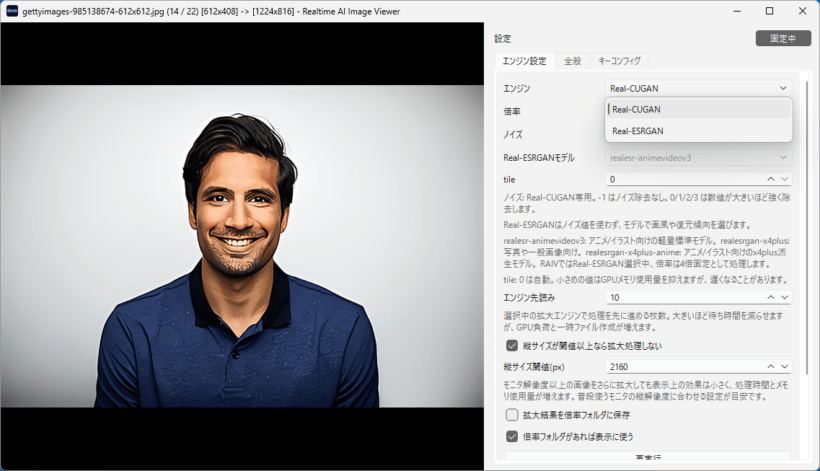
Task: Decrease 縦サイズ閾値 with down arrow
Action: click(784, 367)
